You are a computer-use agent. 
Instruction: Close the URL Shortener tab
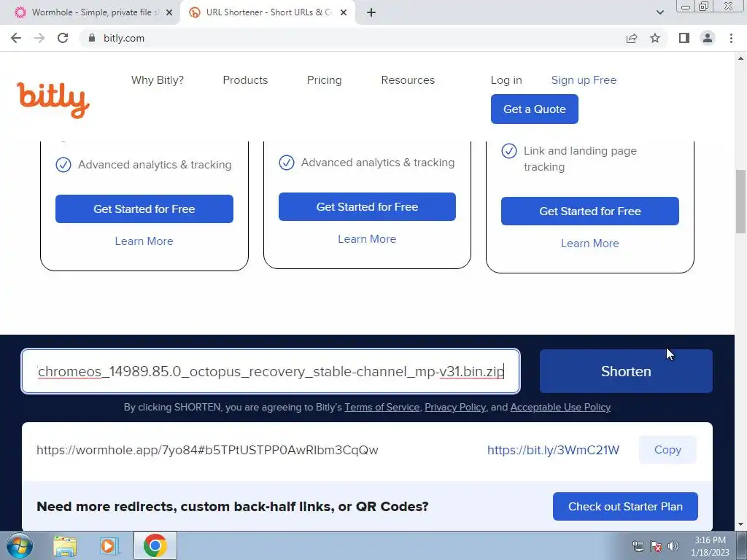point(344,12)
